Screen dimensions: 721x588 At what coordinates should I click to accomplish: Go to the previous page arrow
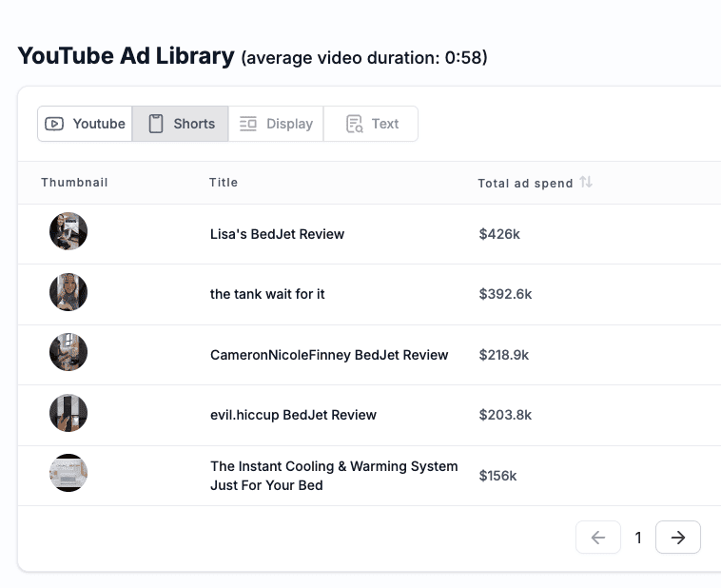597,538
